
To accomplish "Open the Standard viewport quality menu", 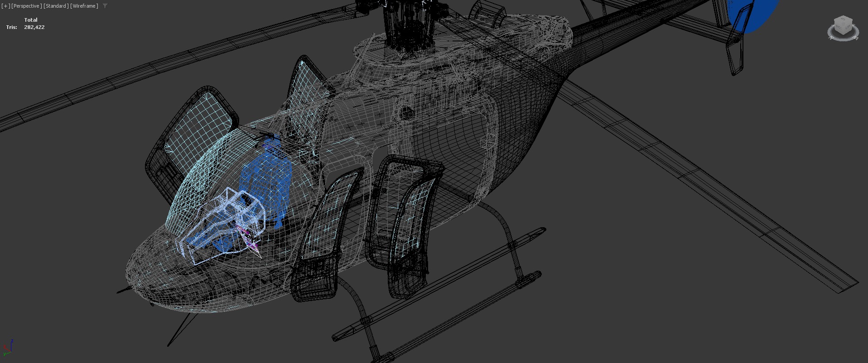I will 56,6.
